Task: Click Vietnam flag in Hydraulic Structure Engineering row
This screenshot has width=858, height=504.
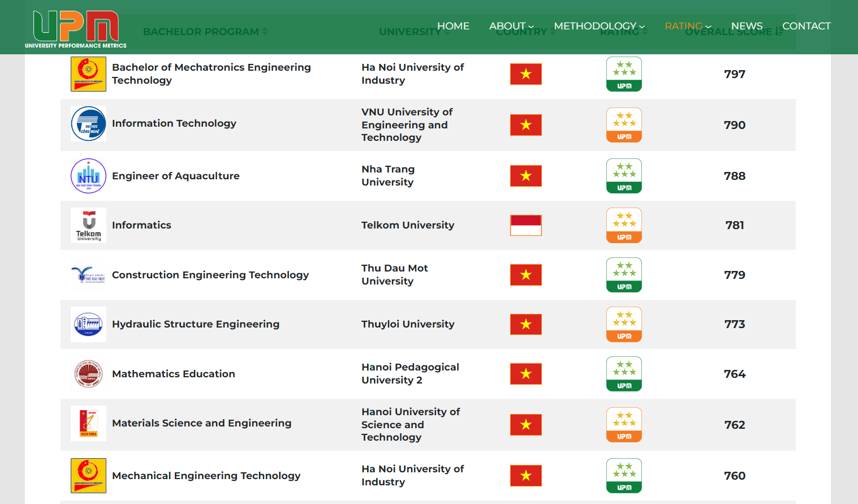Action: [526, 324]
